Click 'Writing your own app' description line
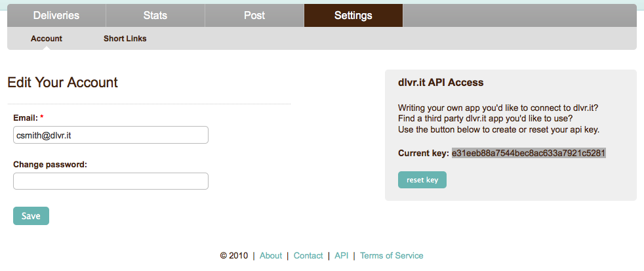Image resolution: width=644 pixels, height=271 pixels. [498, 108]
